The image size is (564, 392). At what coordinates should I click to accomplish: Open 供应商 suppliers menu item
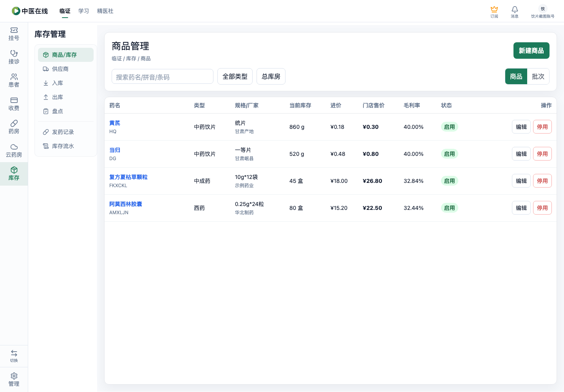[x=66, y=69]
